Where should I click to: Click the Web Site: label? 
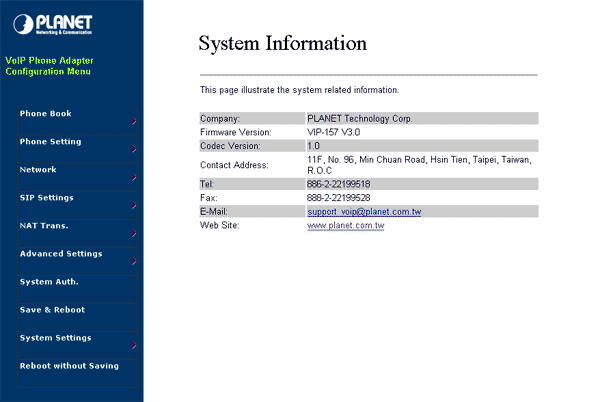point(220,225)
